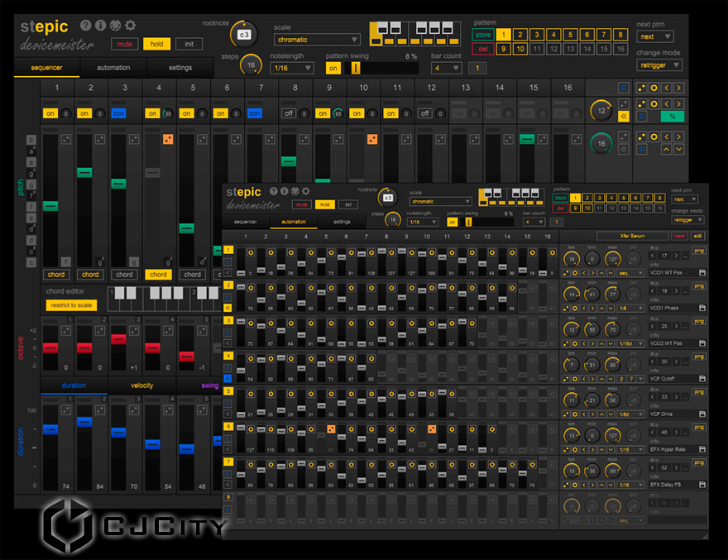The image size is (728, 560).
Task: Open the 1/8 dropdown in VCO1 Phase lane
Action: [630, 309]
